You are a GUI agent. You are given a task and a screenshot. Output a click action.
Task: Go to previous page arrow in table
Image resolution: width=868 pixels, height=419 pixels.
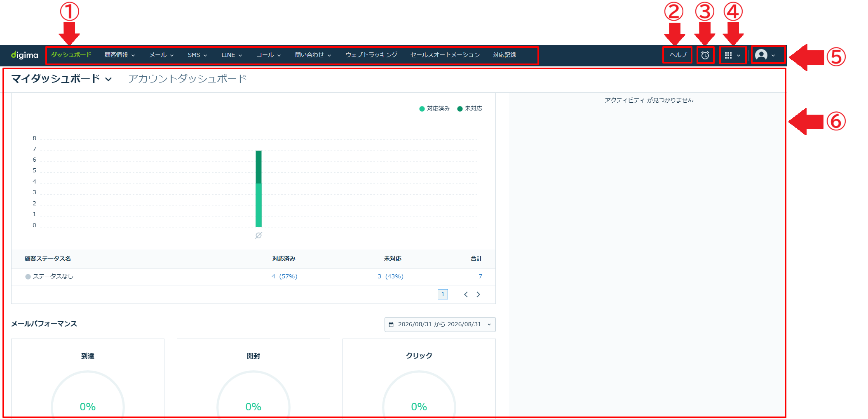[466, 294]
